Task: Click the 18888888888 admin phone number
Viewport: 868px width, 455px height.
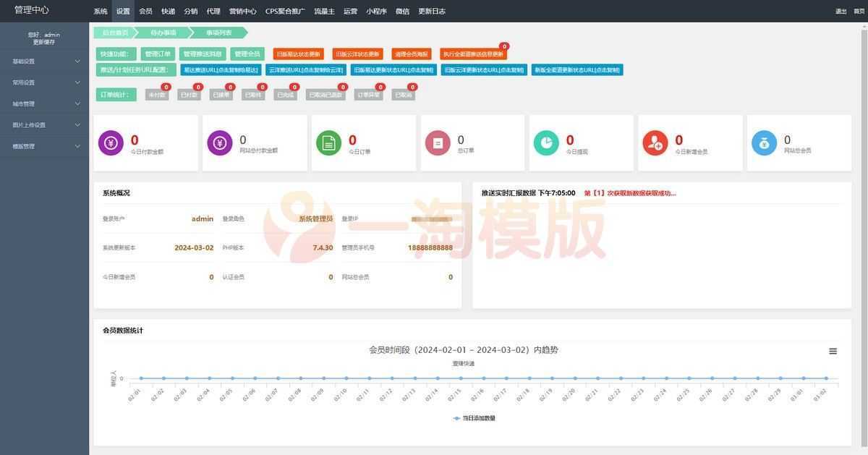Action: 430,247
